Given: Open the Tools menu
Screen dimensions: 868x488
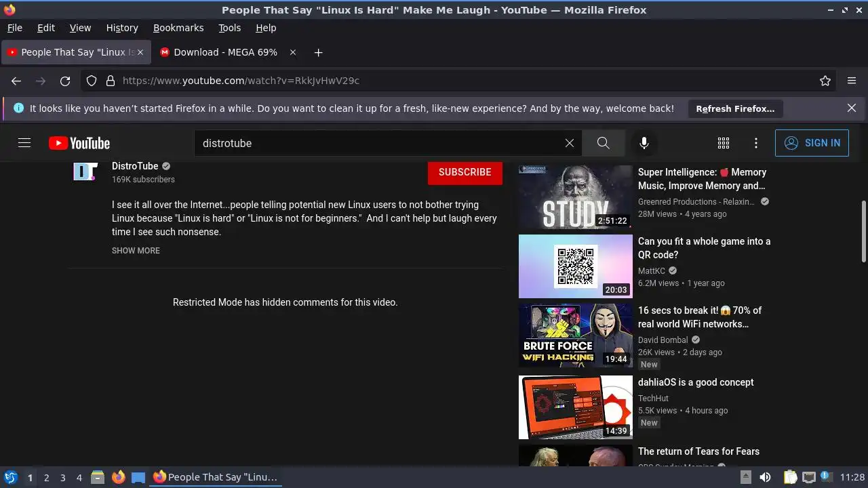Looking at the screenshot, I should (x=229, y=28).
